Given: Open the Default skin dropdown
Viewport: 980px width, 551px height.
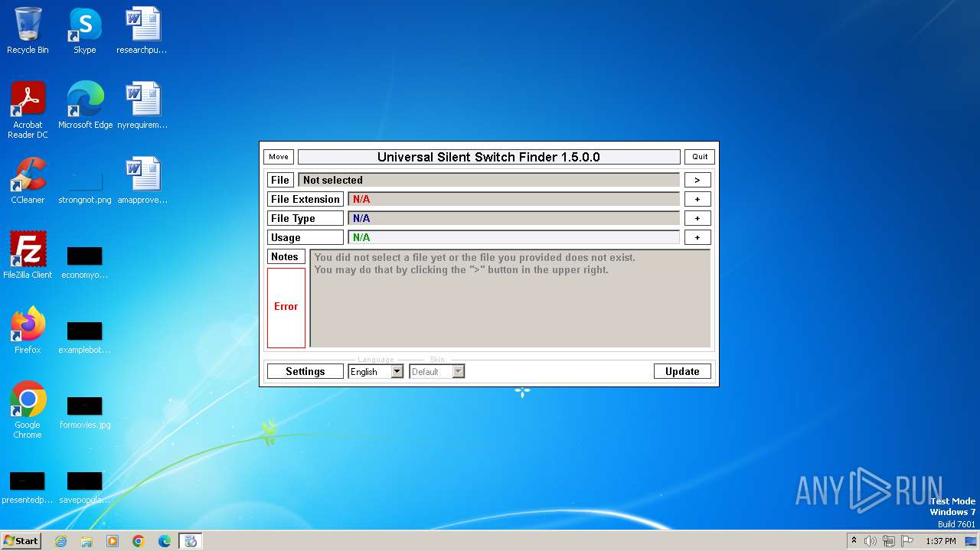Looking at the screenshot, I should [x=436, y=371].
